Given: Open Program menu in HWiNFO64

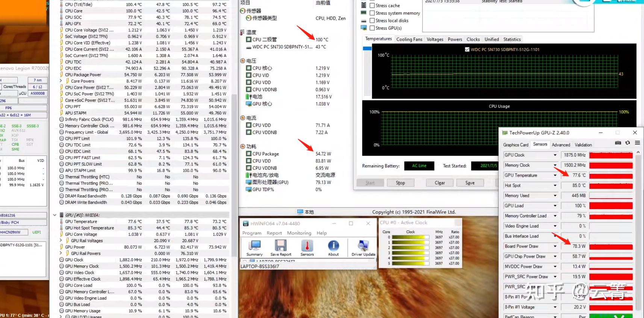Looking at the screenshot, I should pos(252,233).
